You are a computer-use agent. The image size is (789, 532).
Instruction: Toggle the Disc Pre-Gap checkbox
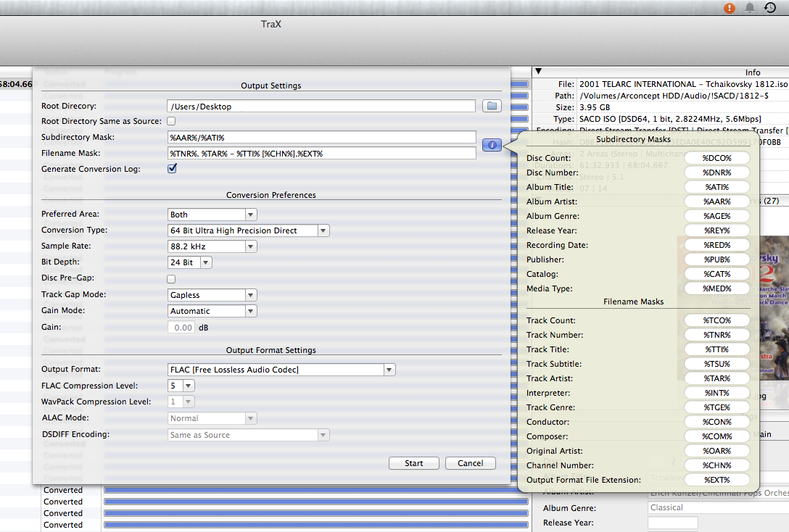click(x=172, y=278)
